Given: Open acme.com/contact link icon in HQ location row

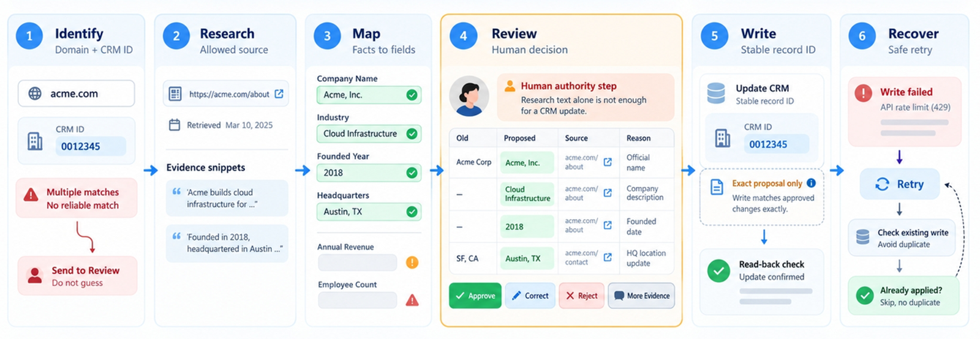Looking at the screenshot, I should tap(608, 257).
